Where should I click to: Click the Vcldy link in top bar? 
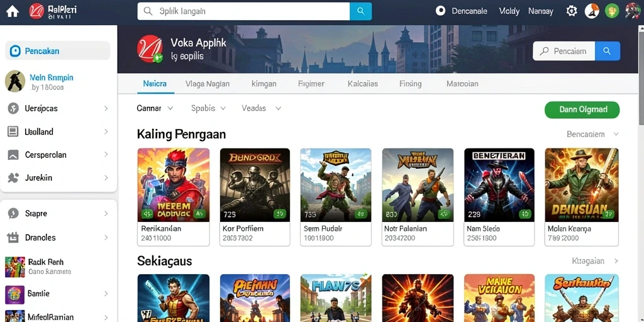pos(509,11)
